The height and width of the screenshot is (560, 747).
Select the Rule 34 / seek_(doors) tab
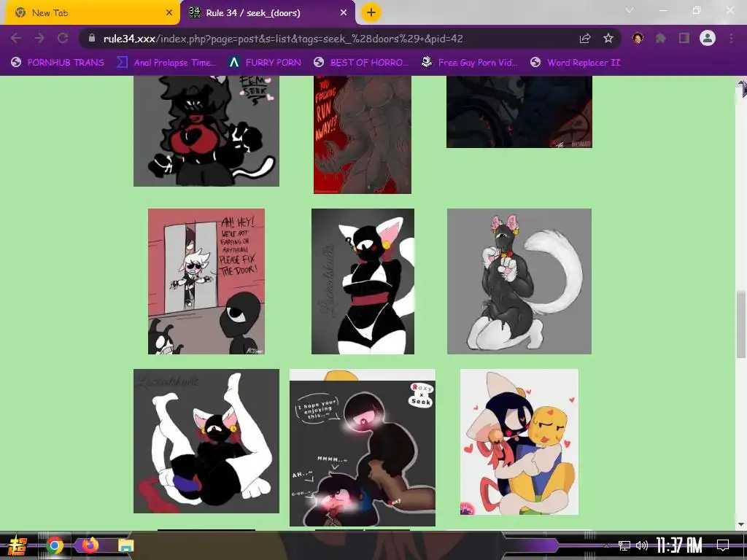coord(268,13)
